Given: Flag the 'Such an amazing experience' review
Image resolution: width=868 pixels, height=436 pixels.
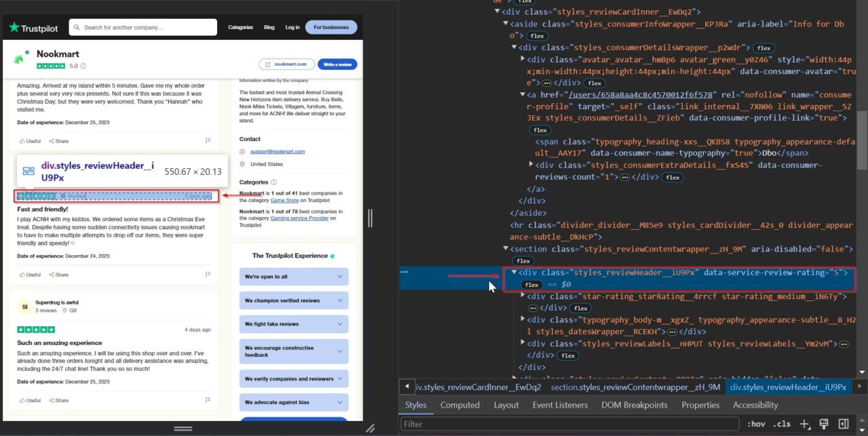Looking at the screenshot, I should tap(208, 401).
